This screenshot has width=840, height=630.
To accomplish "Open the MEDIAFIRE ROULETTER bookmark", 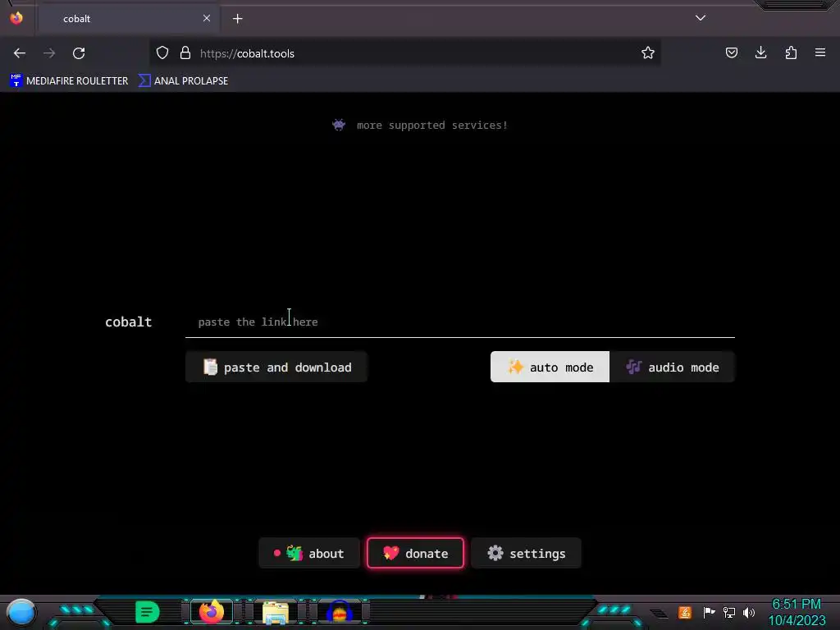I will tap(69, 81).
